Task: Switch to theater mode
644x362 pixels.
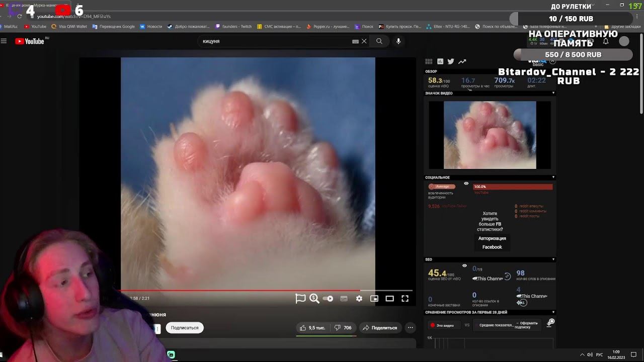Action: (389, 299)
